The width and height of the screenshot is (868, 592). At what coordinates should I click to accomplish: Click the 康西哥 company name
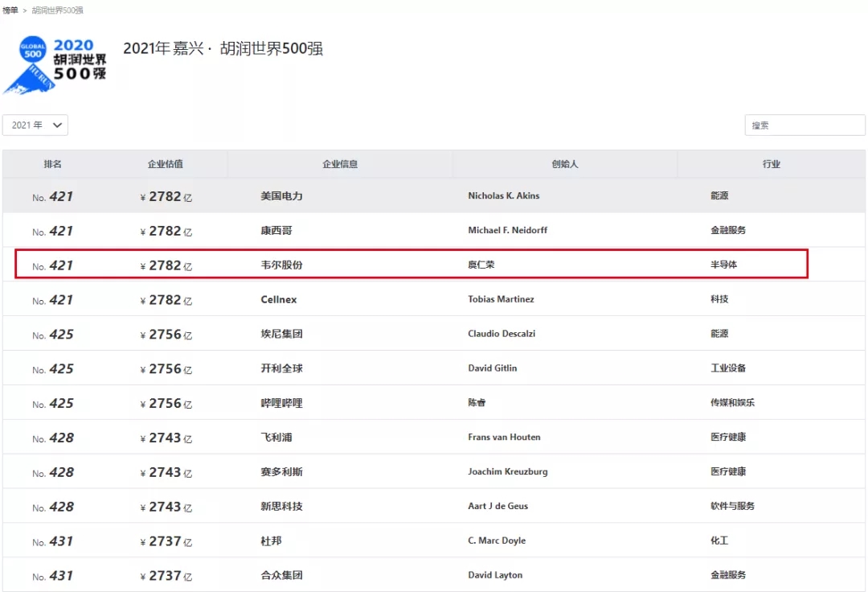(x=276, y=231)
